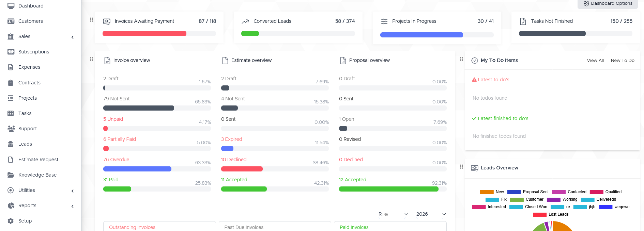Toggle the Customer legend item
This screenshot has height=231, width=644.
[527, 199]
